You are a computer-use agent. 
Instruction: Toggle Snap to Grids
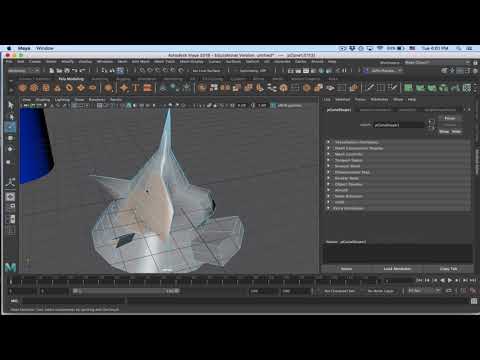click(142, 70)
